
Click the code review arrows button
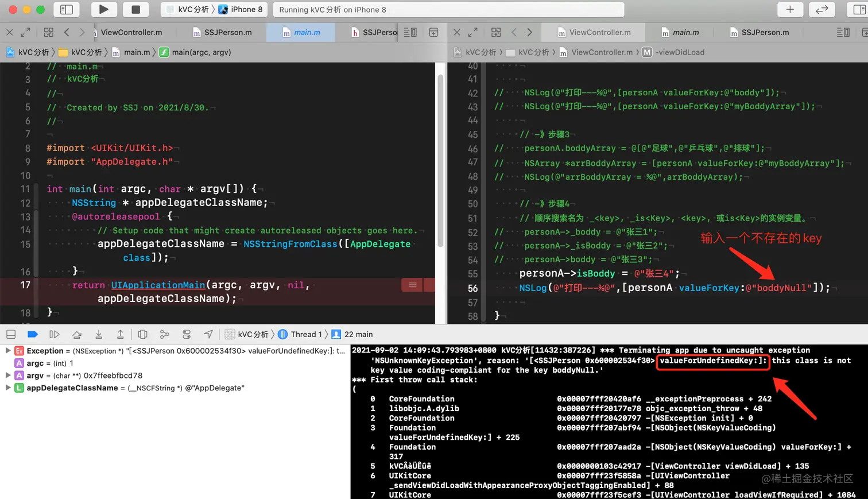821,9
